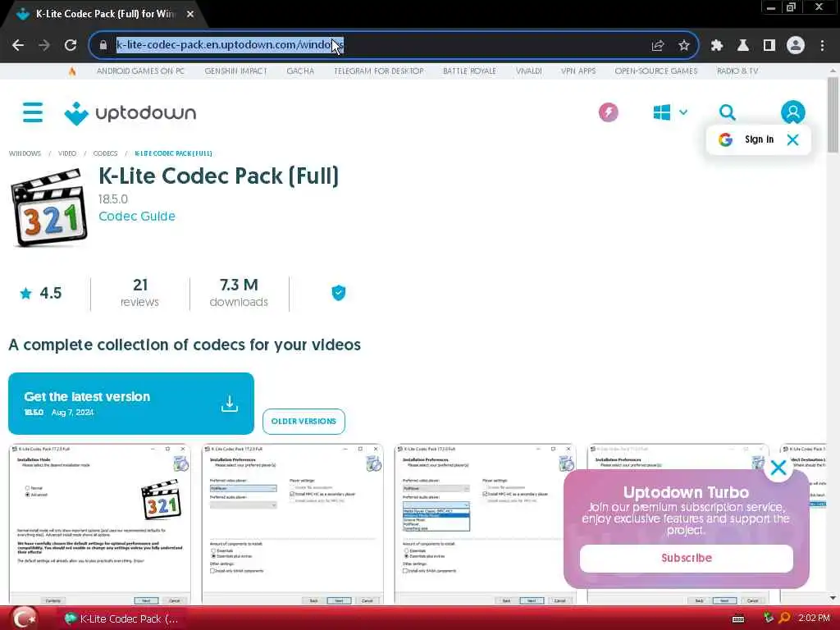Image resolution: width=840 pixels, height=630 pixels.
Task: Click the trending flame icon
Action: pyautogui.click(x=72, y=71)
